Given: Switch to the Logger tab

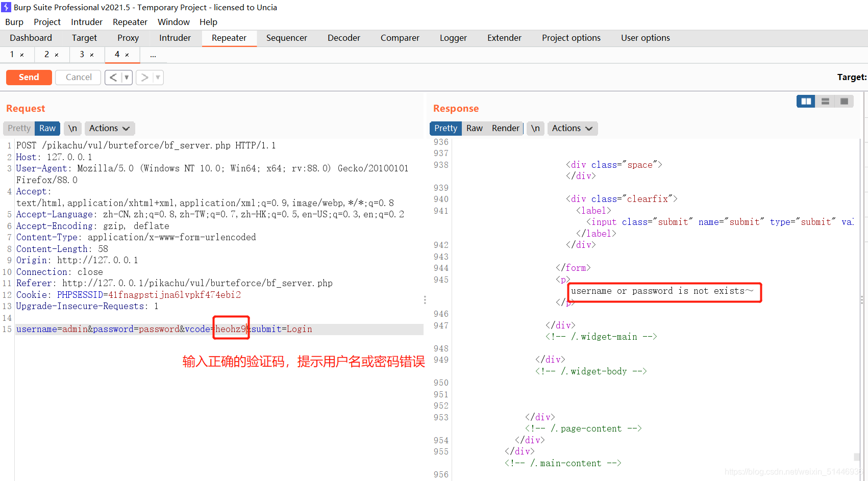Looking at the screenshot, I should tap(453, 38).
